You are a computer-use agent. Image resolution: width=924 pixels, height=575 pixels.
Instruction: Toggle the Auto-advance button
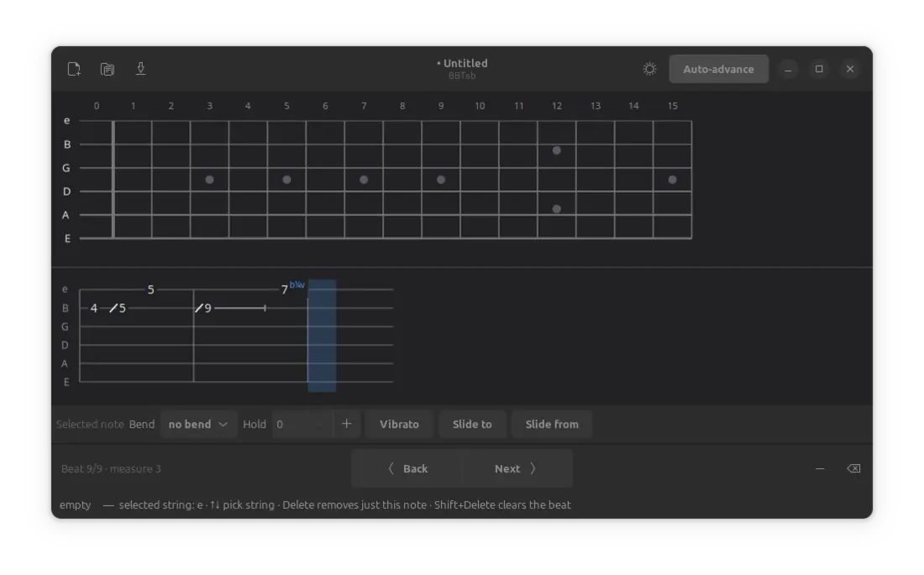[718, 69]
